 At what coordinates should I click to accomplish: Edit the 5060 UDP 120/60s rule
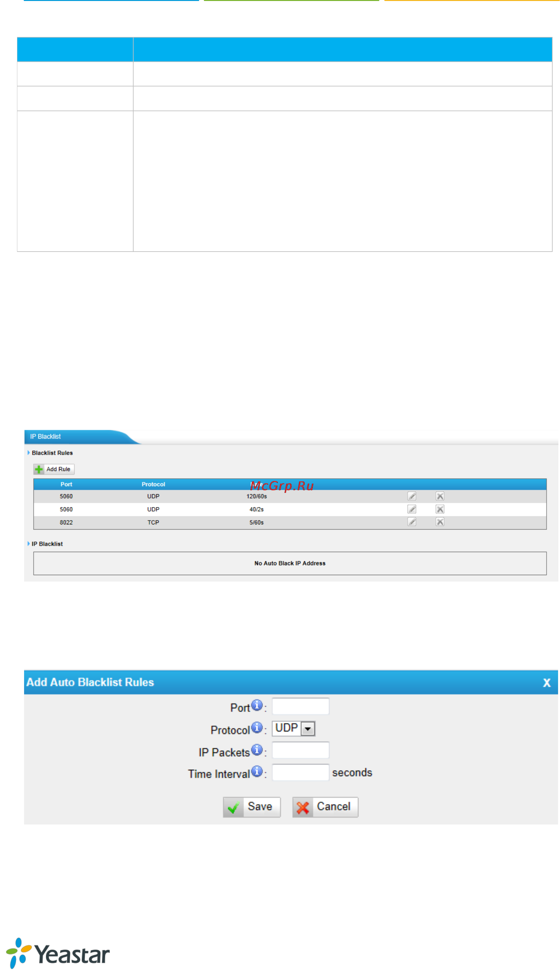[x=412, y=496]
